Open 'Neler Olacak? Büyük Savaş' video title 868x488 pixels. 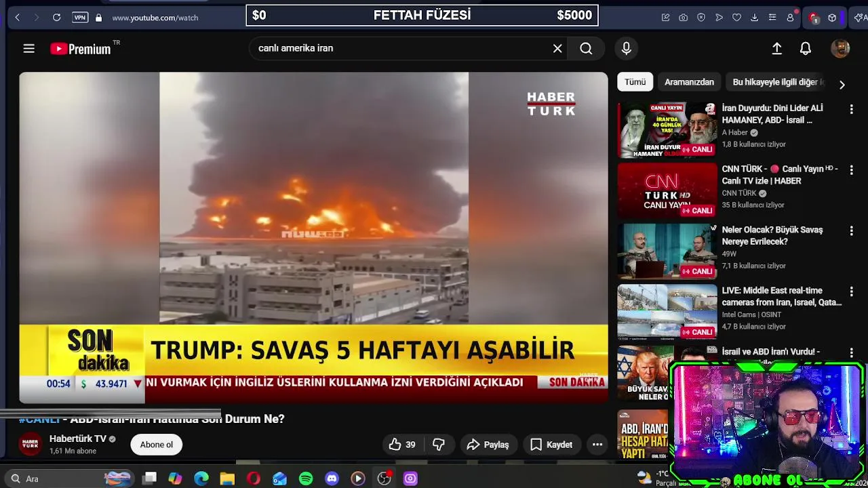(772, 235)
